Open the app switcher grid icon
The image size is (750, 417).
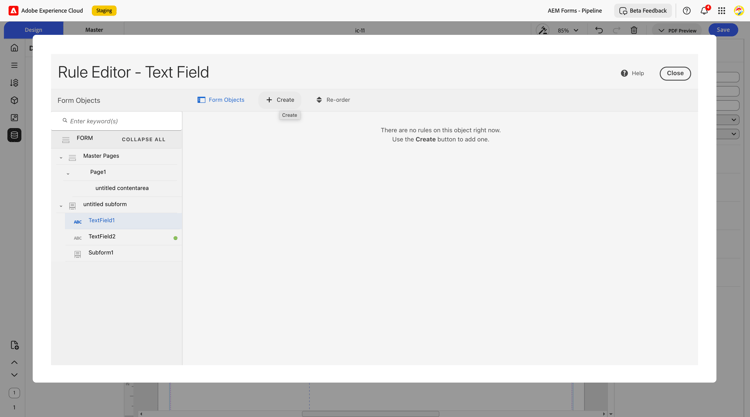721,11
